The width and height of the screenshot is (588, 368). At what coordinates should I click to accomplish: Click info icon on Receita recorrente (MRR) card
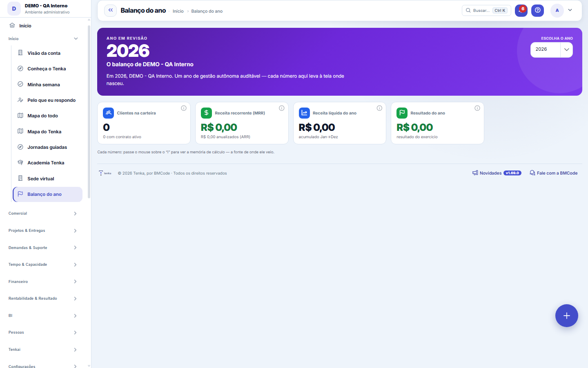coord(282,108)
